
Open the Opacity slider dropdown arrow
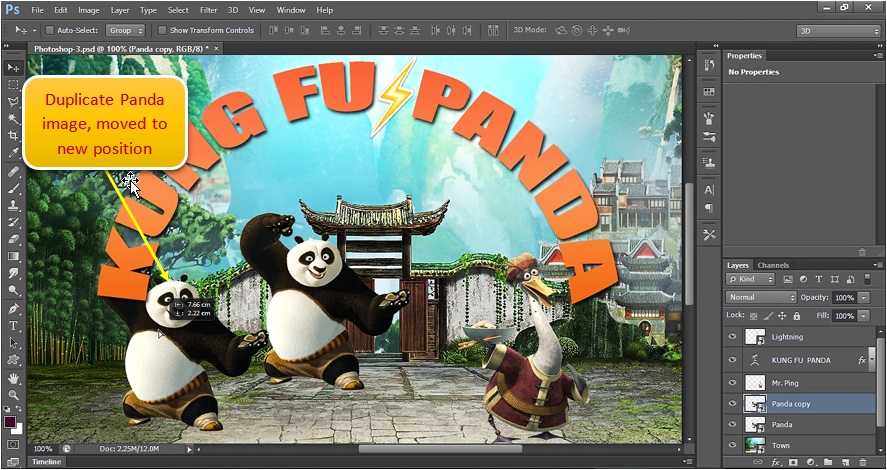(x=864, y=297)
